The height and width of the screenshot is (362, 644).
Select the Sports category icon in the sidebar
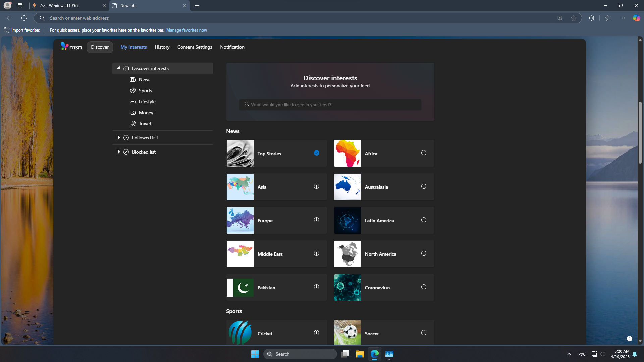pyautogui.click(x=133, y=90)
